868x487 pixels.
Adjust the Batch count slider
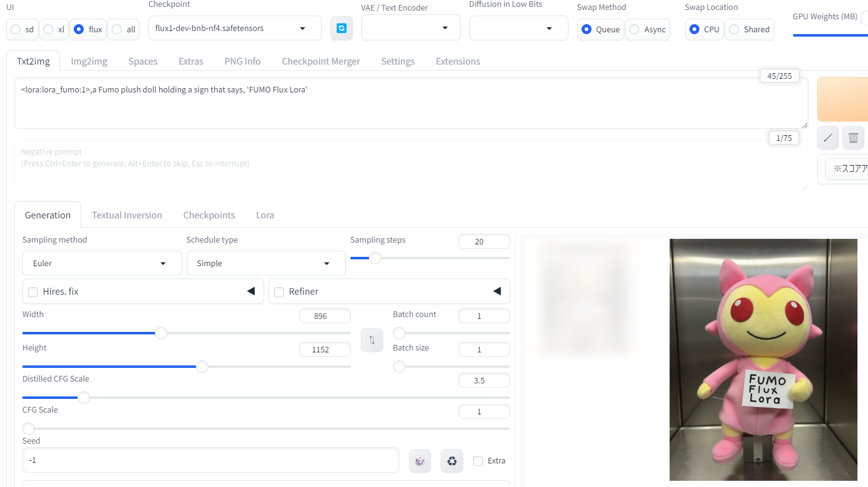tap(451, 333)
